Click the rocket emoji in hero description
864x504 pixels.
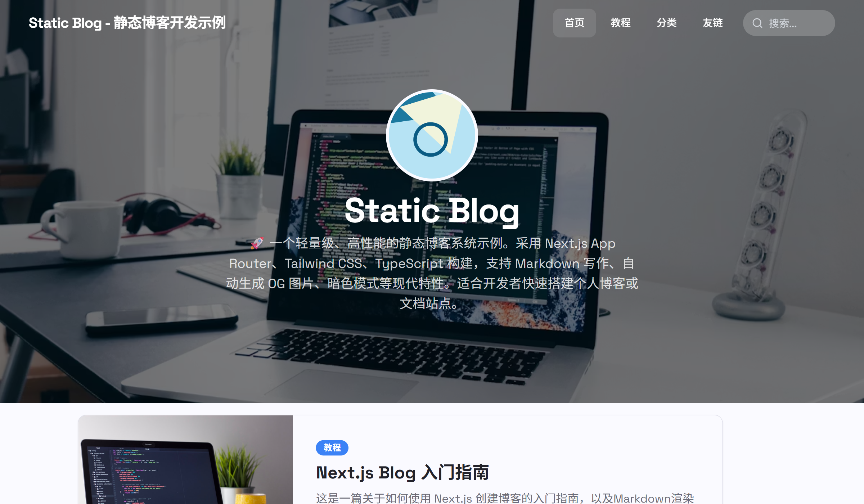coord(257,243)
